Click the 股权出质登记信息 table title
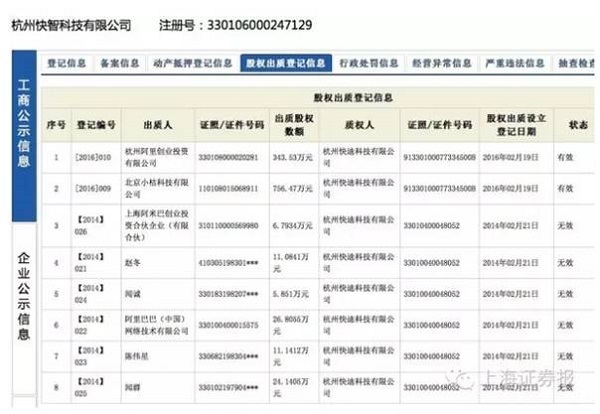Screen dimensions: 600x414 tap(353, 98)
